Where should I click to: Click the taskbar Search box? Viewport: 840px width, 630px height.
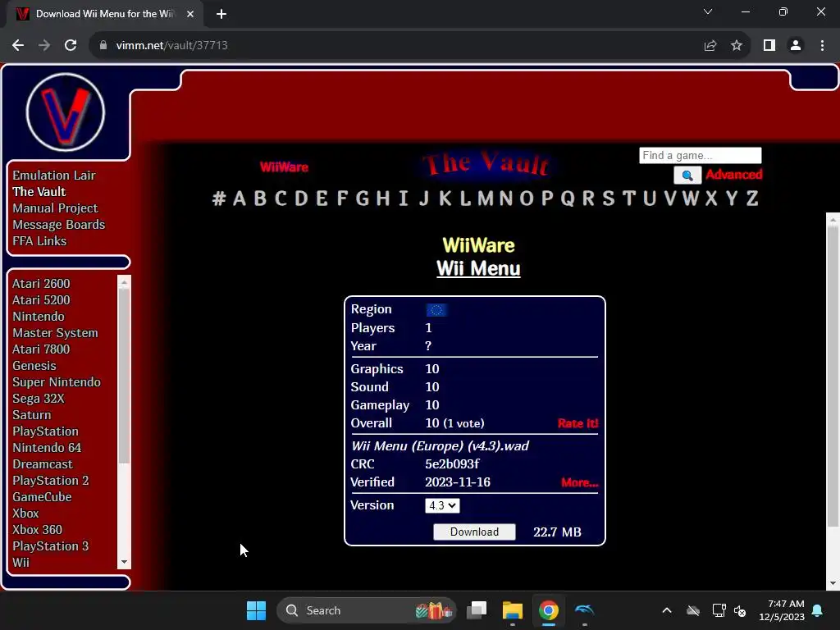pos(366,610)
